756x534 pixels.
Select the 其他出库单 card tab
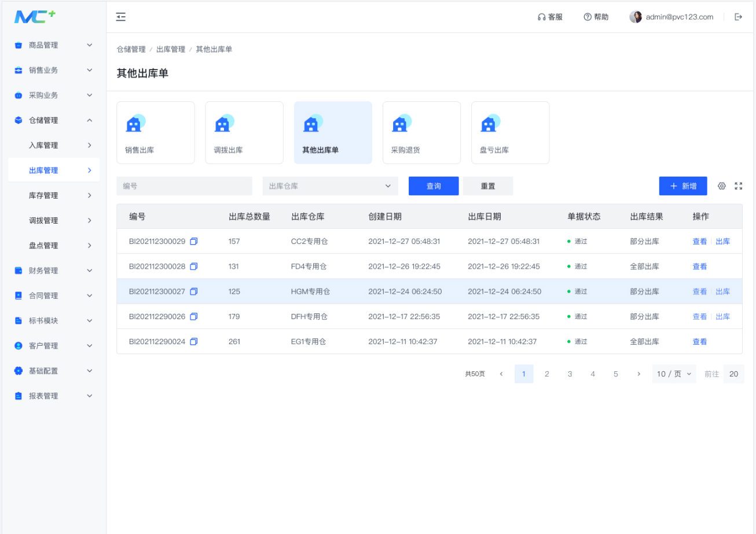(x=333, y=133)
